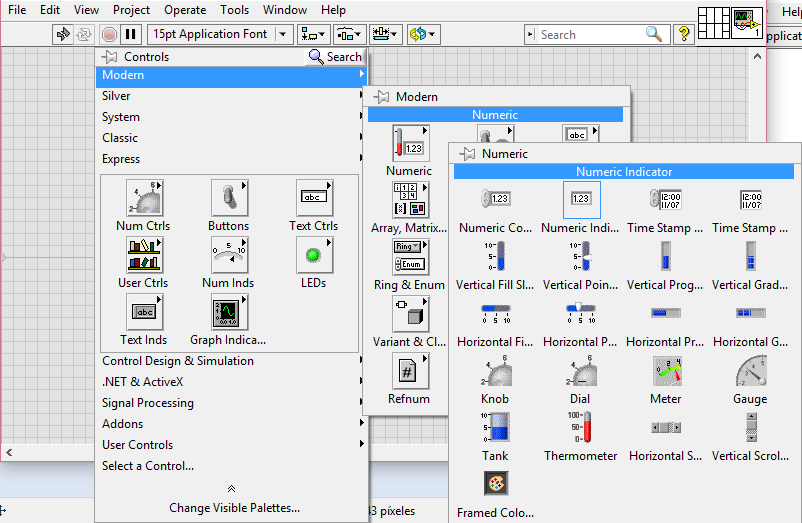802x523 pixels.
Task: Select the Numeric Control palette item
Action: tap(496, 199)
